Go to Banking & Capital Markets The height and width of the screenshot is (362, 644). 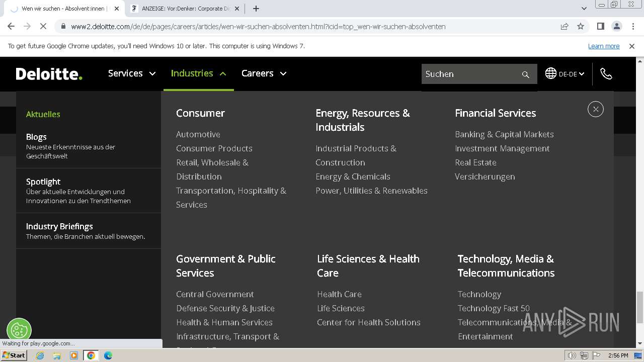pyautogui.click(x=504, y=134)
